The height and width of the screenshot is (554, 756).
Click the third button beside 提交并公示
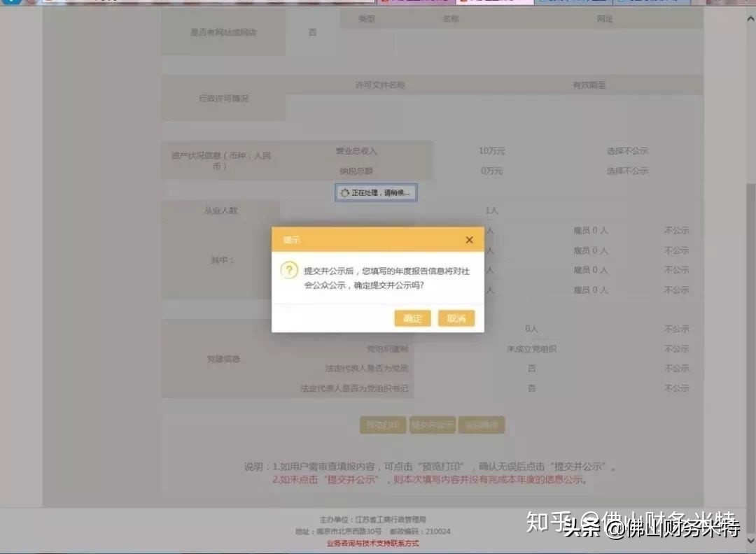[482, 425]
